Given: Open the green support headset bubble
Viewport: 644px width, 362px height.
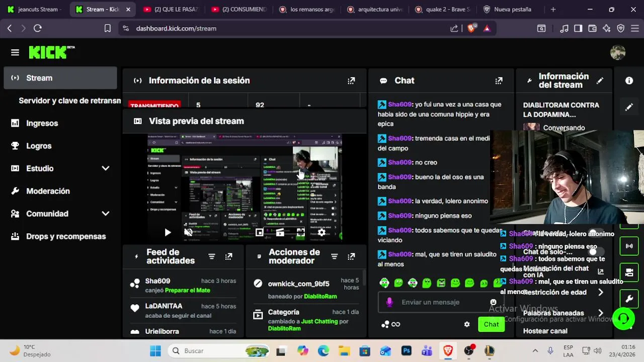Looking at the screenshot, I should click(623, 319).
